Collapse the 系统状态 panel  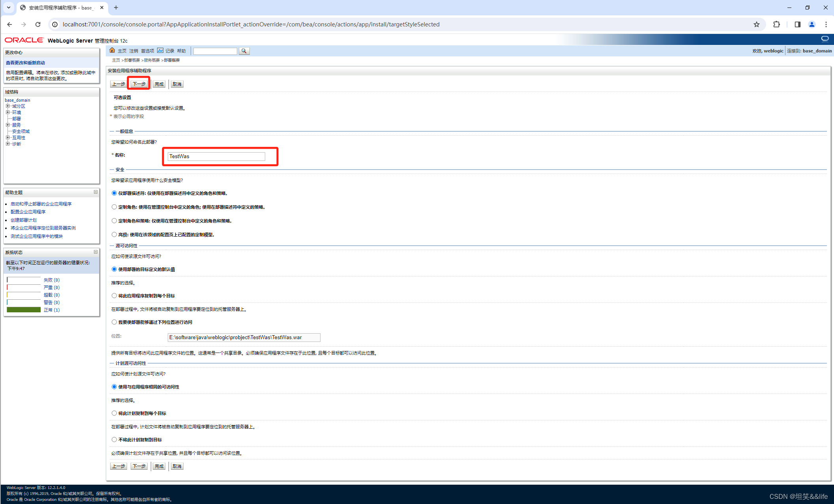[x=96, y=252]
